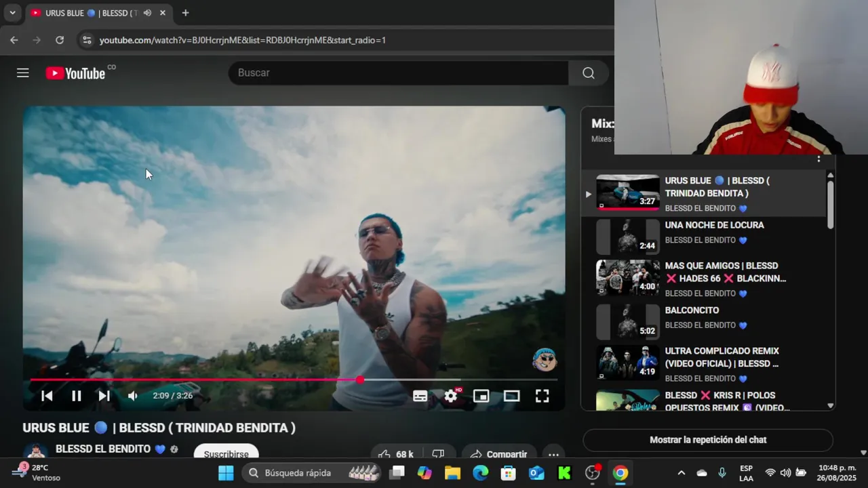Close the URUS BLUE tab
Image resolution: width=868 pixels, height=488 pixels.
click(163, 13)
